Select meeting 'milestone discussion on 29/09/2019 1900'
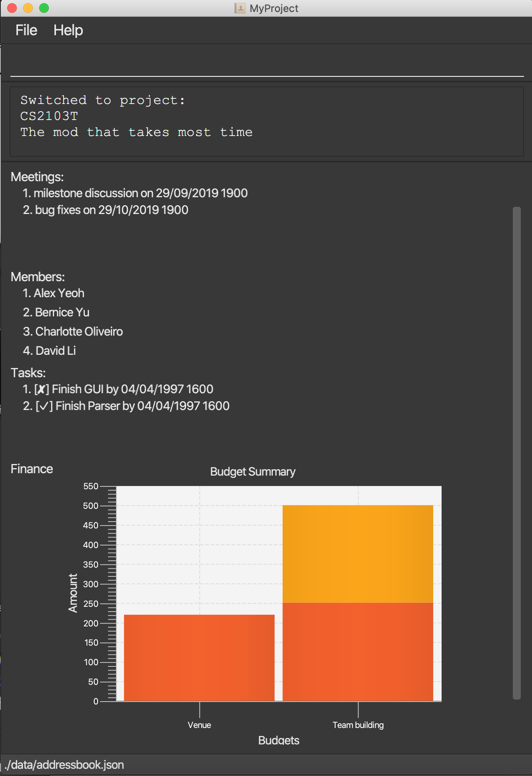The width and height of the screenshot is (532, 776). [135, 193]
